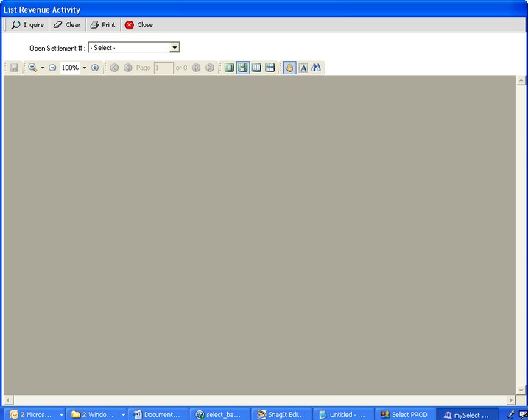The image size is (528, 420).
Task: Select the text selection tool
Action: (x=303, y=68)
